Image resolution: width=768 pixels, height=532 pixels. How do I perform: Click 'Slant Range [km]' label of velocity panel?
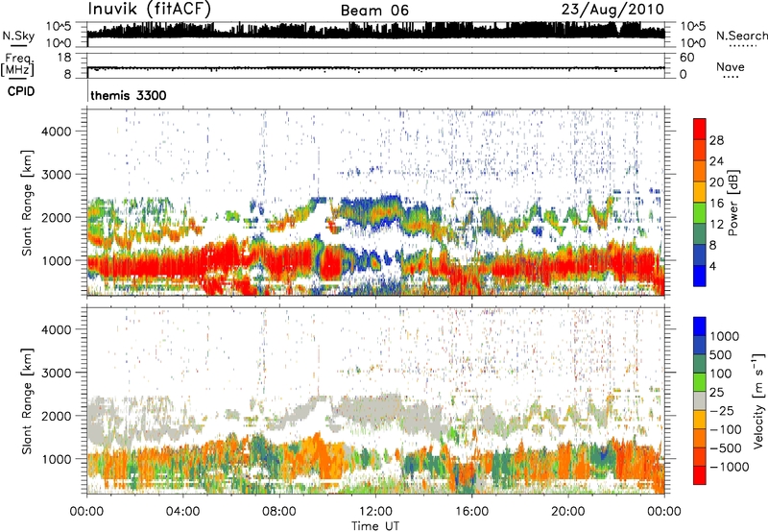point(27,401)
